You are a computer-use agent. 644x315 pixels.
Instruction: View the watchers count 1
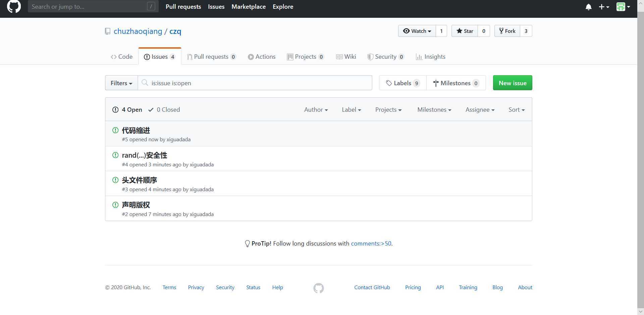(441, 31)
